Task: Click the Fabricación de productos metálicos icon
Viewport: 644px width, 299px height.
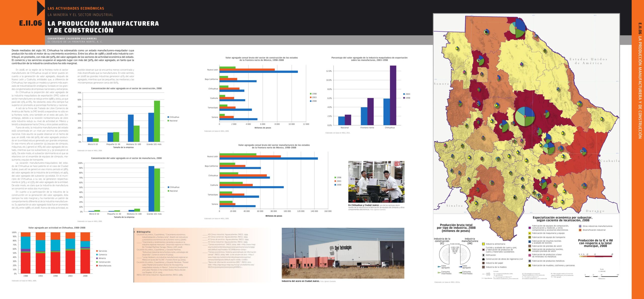Action: click(x=530, y=261)
